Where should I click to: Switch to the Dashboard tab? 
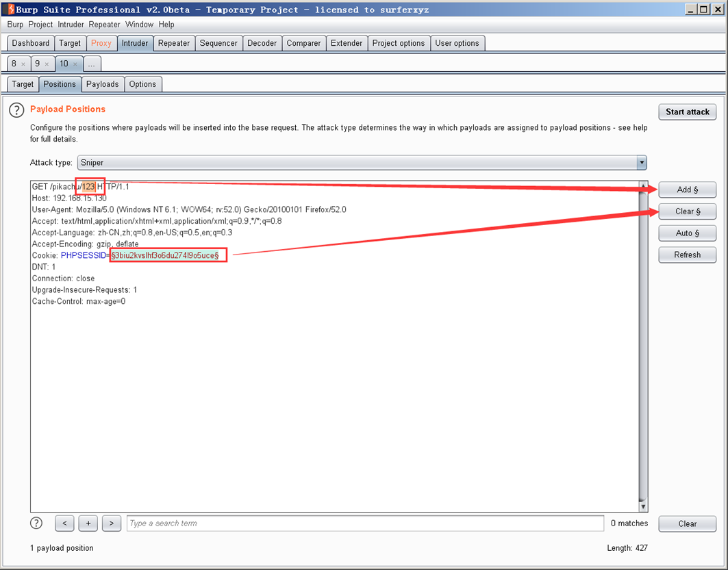[x=31, y=43]
